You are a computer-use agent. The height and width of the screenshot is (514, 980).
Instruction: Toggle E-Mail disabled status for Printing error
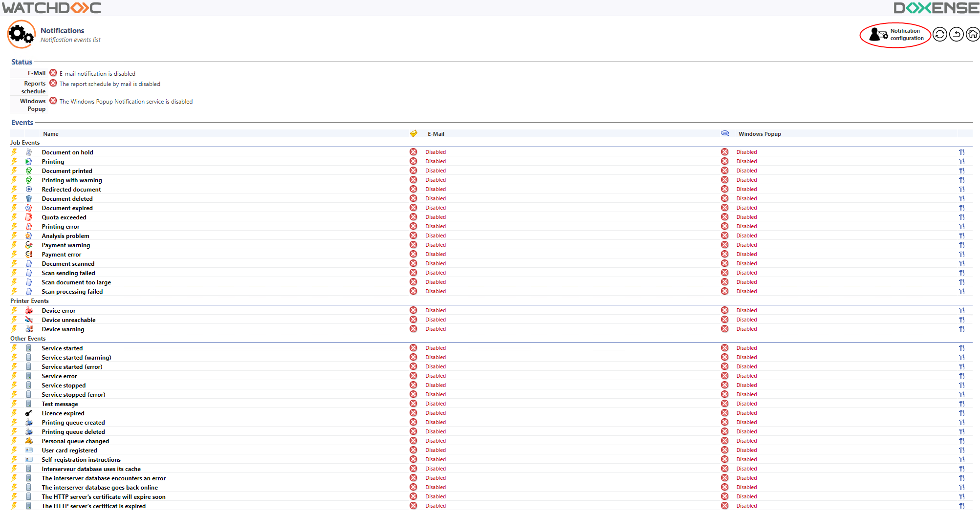[x=414, y=227]
